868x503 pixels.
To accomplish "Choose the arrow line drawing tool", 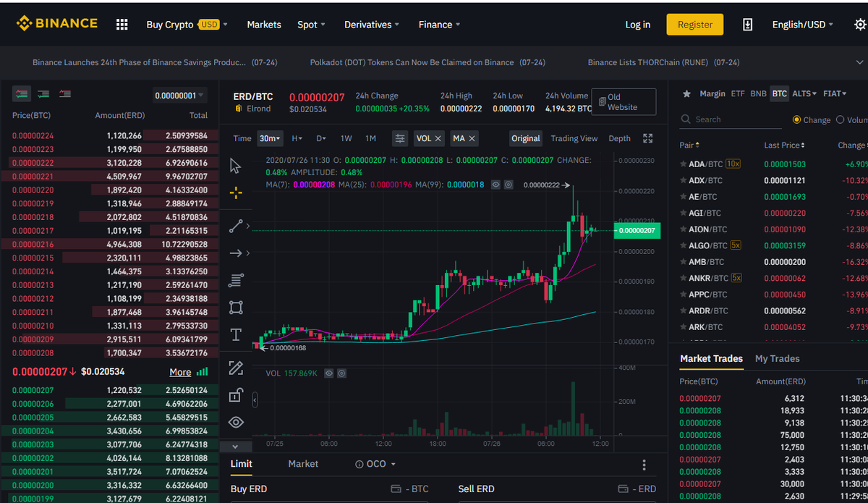I will tap(236, 253).
